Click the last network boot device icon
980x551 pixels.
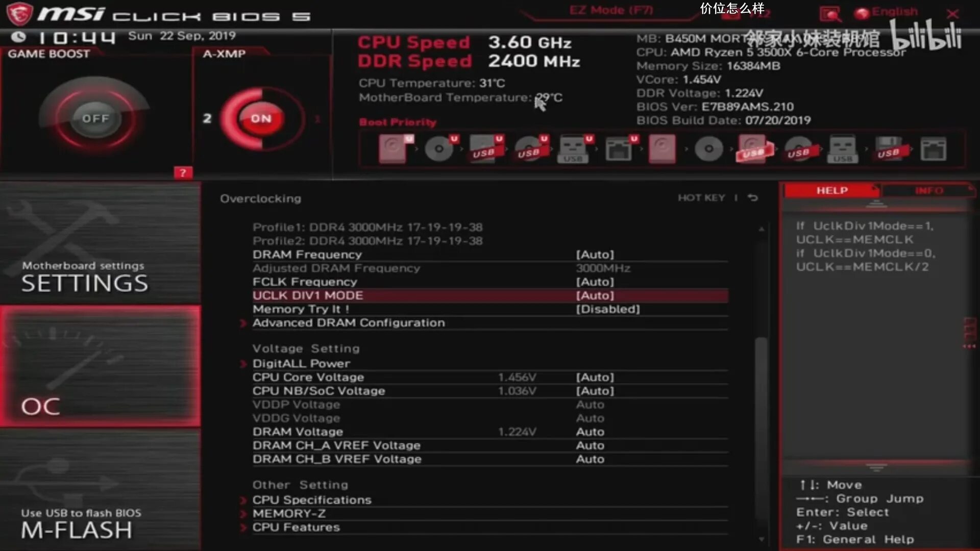[x=933, y=149]
